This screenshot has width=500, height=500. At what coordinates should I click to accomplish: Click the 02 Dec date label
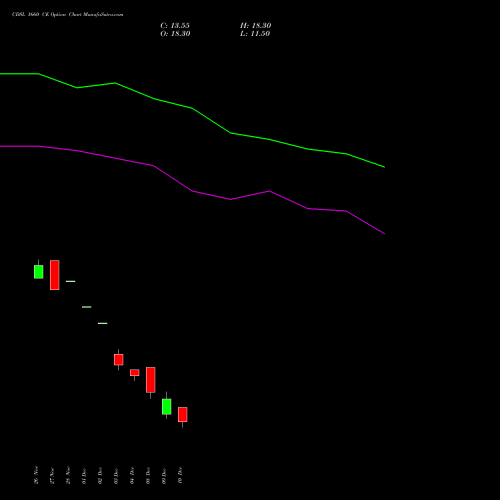pos(100,476)
